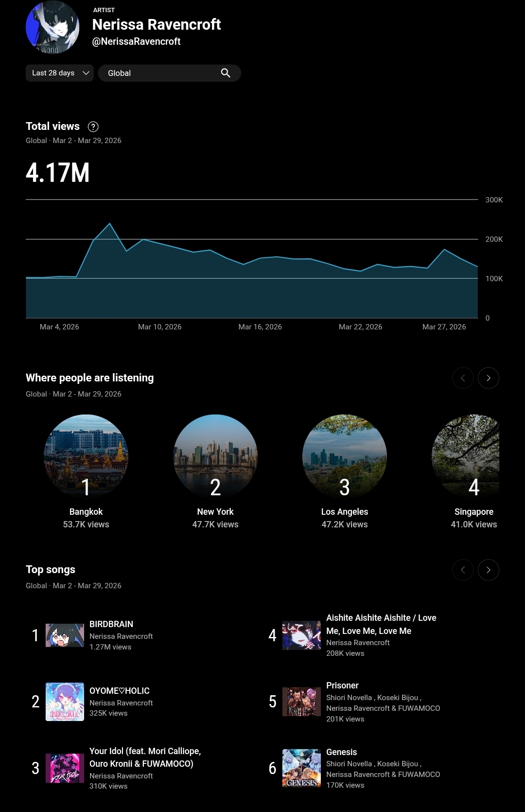Screen dimensions: 525x812
Task: Select the Los Angeles city image
Action: tap(345, 456)
